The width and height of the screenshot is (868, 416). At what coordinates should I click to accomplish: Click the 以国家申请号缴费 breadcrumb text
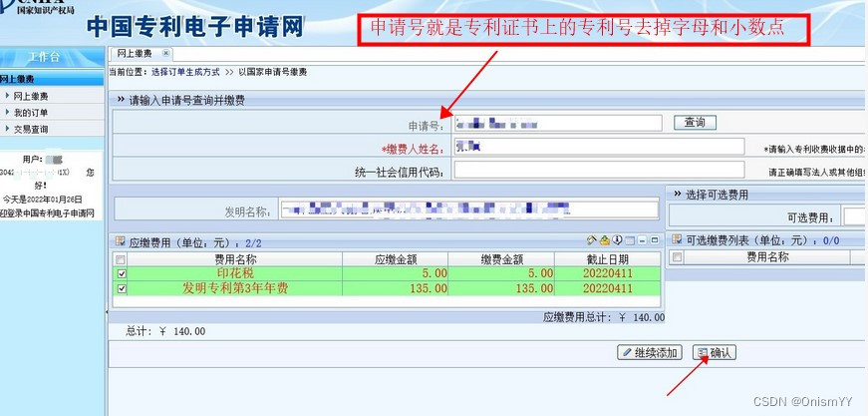coord(272,72)
